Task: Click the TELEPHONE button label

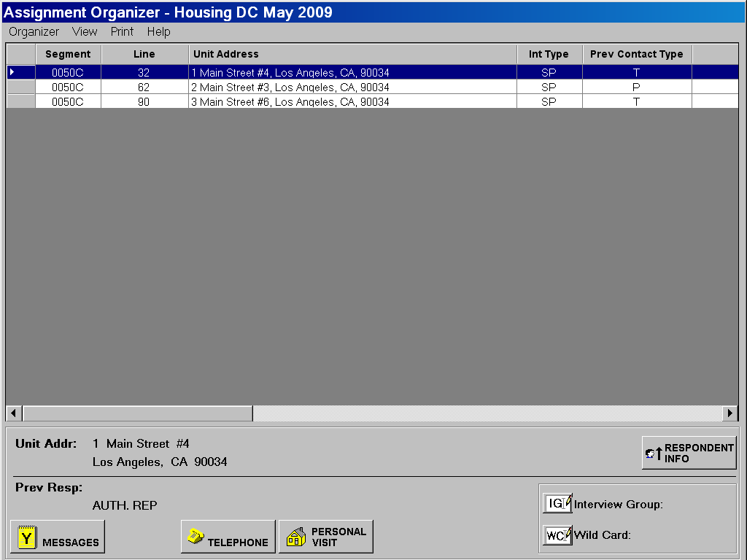Action: tap(238, 542)
